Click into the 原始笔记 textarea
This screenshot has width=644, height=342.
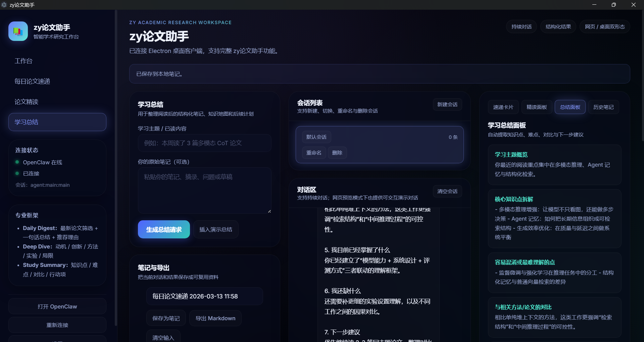[204, 190]
